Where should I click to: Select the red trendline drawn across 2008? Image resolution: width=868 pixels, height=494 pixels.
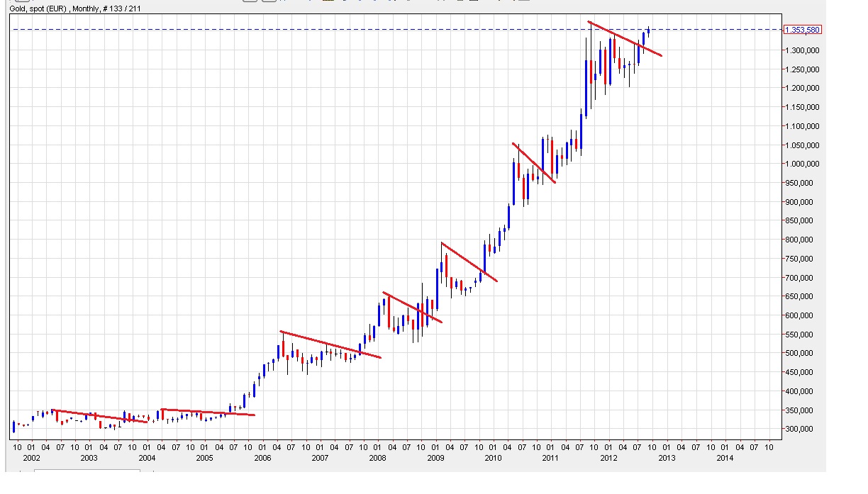coord(412,308)
